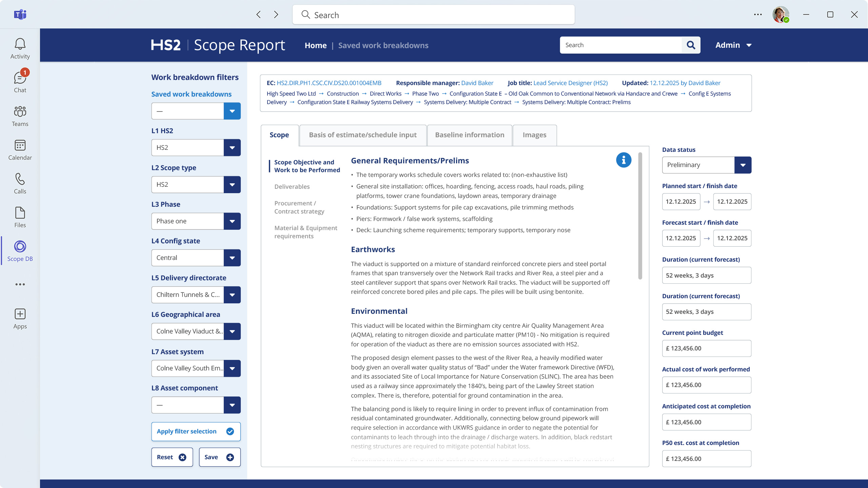Open Saved work breakdowns header link

(x=383, y=45)
